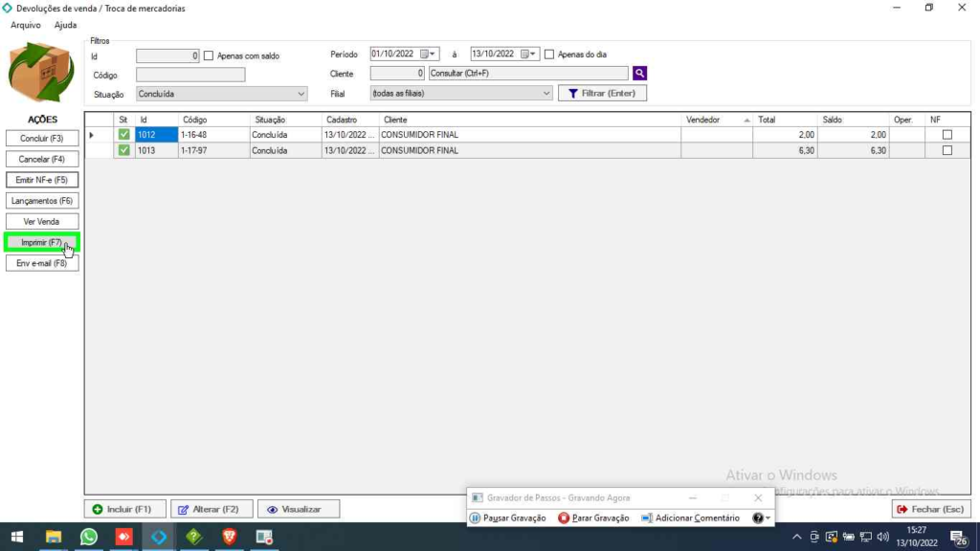Screen dimensions: 980x551
Task: Enable the 'Apenas com saldo' checkbox
Action: tap(209, 55)
